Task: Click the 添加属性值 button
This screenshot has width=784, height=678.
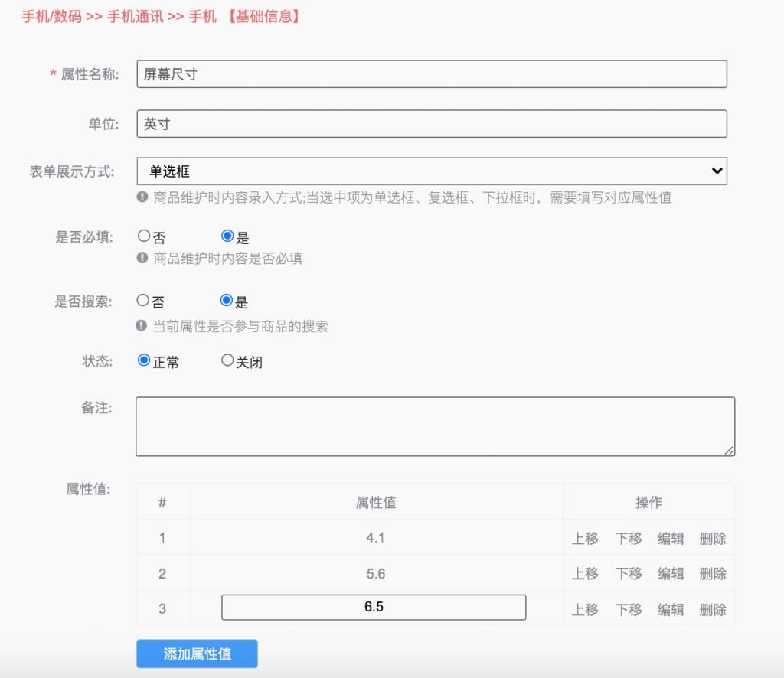Action: pos(197,654)
